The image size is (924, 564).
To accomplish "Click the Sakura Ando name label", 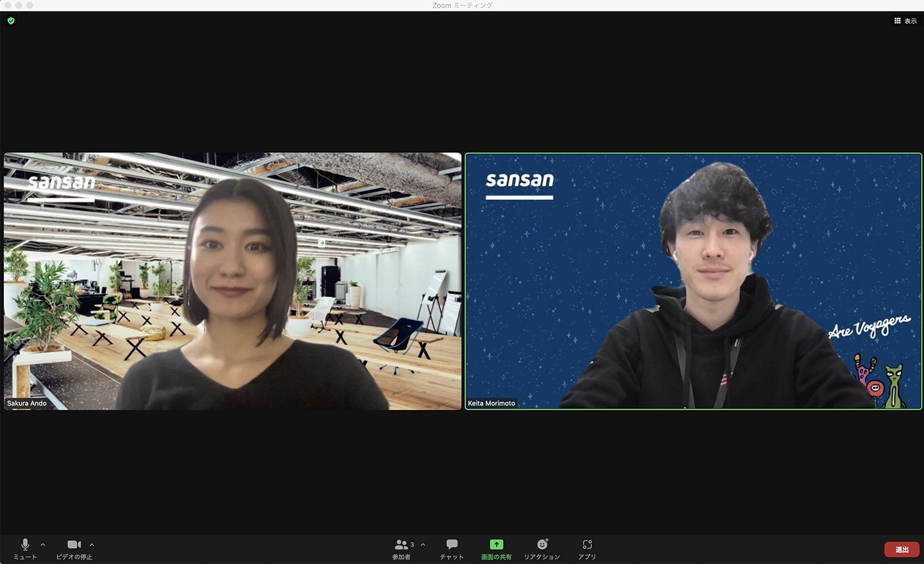I will point(27,404).
